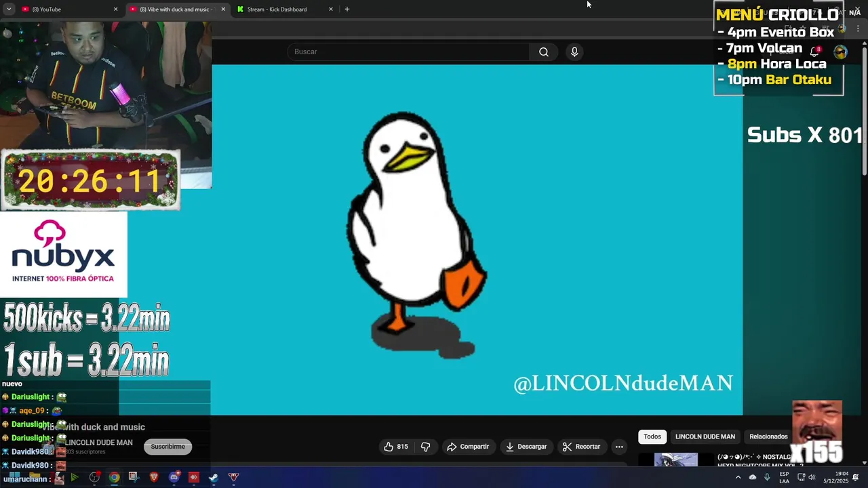The image size is (868, 488).
Task: Select the LINCOLN DUDE MAN filter chip
Action: pos(705,436)
